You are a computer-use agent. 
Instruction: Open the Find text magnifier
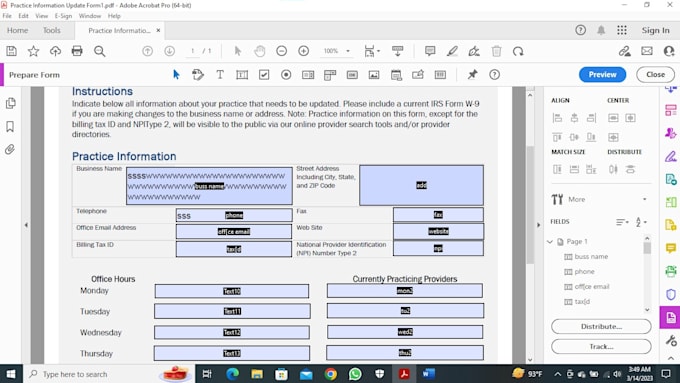(100, 51)
